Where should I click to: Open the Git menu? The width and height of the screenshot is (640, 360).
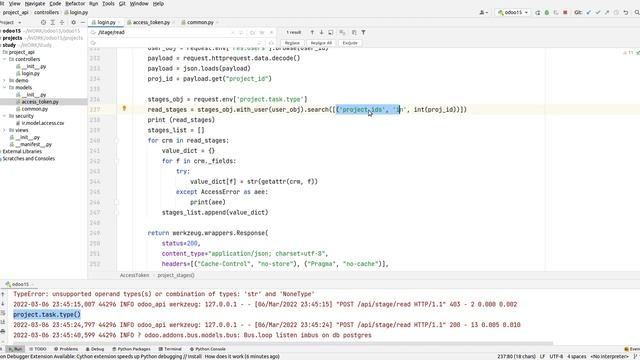(122, 4)
